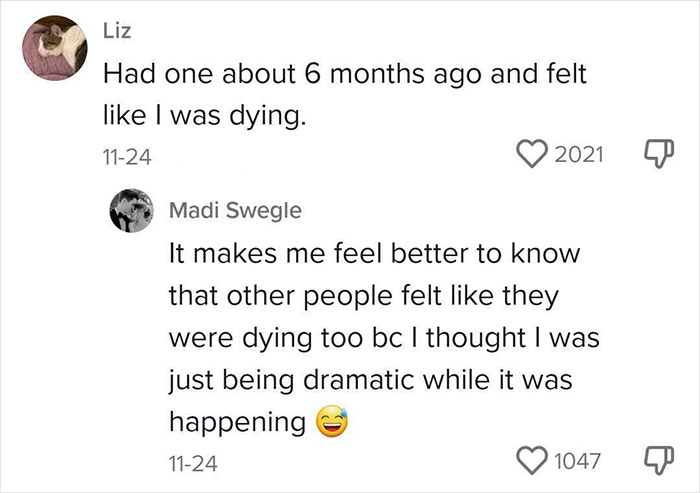Like Madi Swegle's reply with the heart
Viewport: 700px width, 493px height.
coord(534,460)
